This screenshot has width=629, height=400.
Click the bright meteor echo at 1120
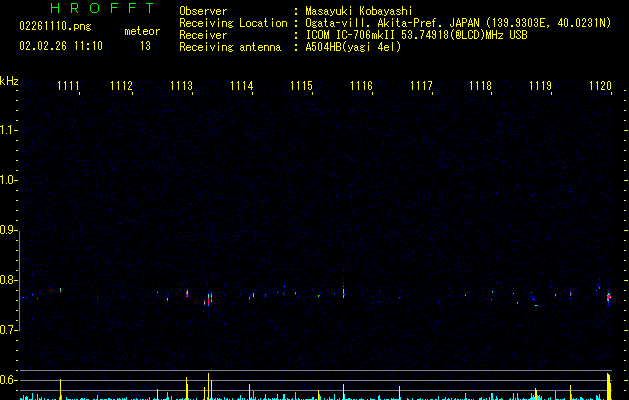click(x=609, y=298)
